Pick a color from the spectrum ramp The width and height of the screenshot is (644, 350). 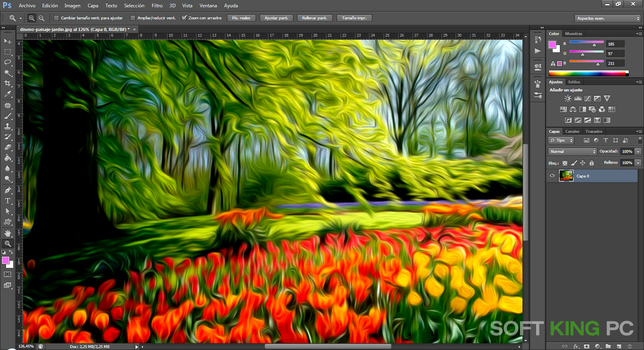point(588,74)
